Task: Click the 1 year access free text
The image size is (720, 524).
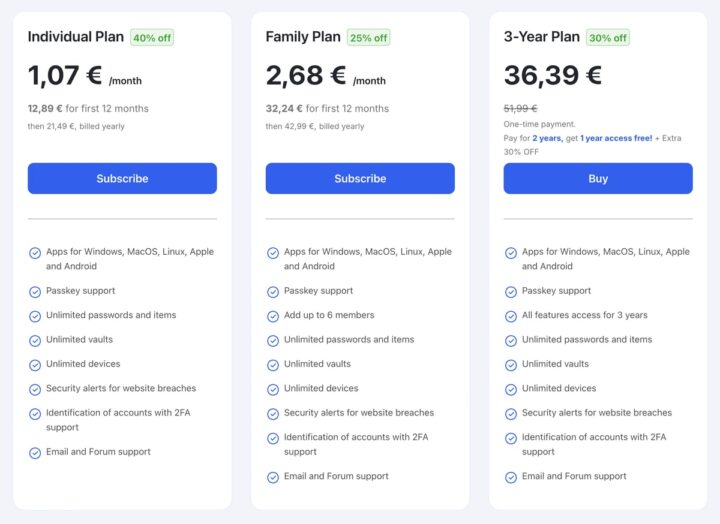Action: click(612, 138)
